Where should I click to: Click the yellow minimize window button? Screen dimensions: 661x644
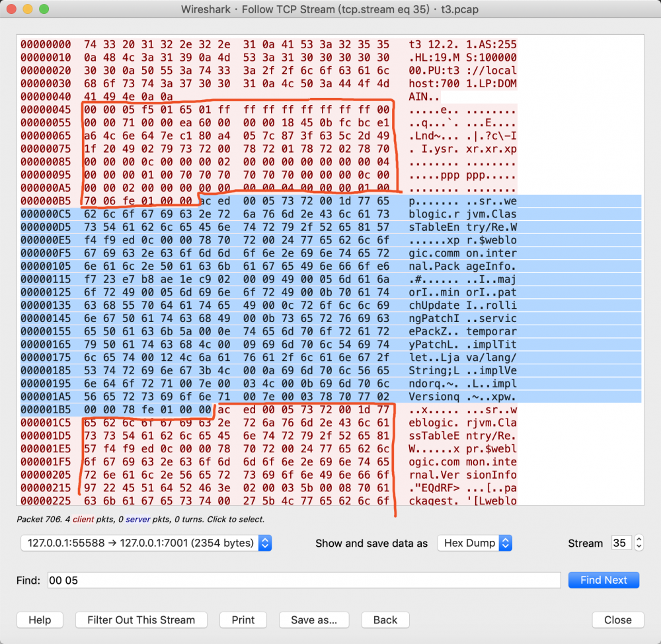[28, 9]
